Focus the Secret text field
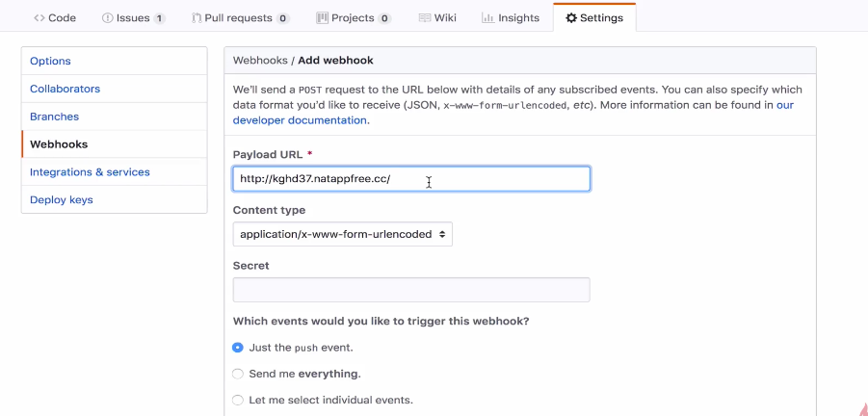 pos(411,290)
